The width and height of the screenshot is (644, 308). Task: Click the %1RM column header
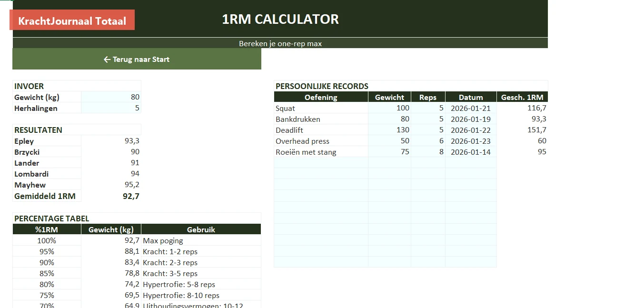click(47, 229)
